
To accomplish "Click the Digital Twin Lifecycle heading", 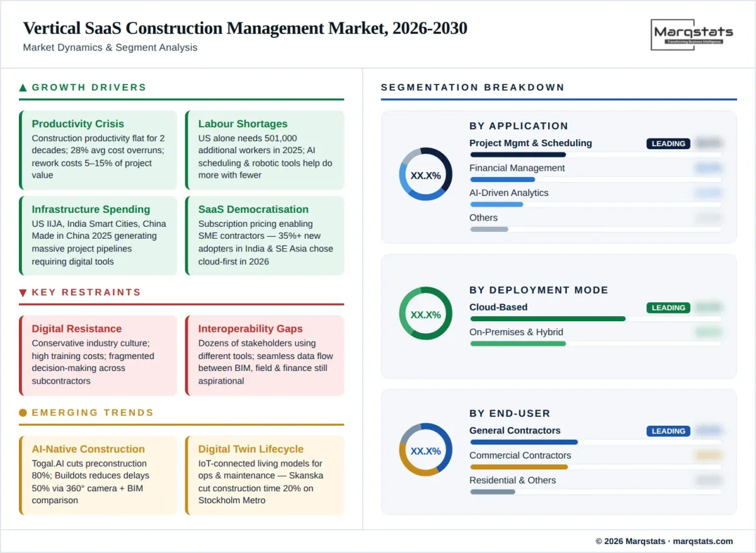I will pyautogui.click(x=251, y=449).
